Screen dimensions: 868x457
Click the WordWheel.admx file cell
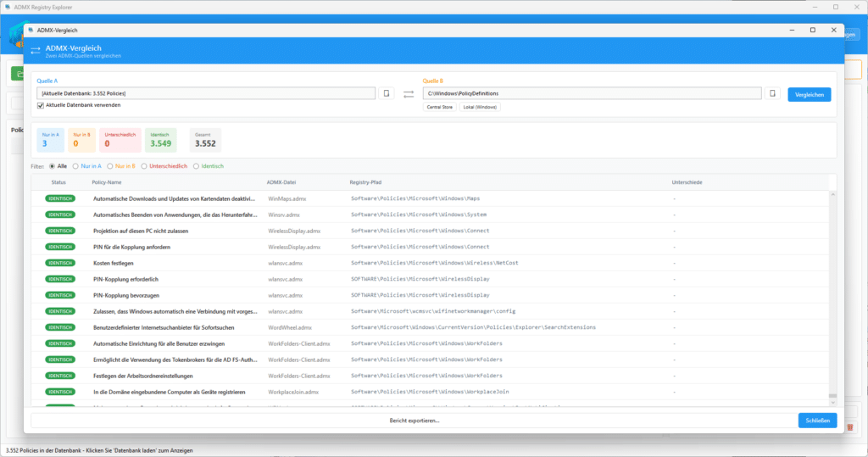click(x=290, y=327)
